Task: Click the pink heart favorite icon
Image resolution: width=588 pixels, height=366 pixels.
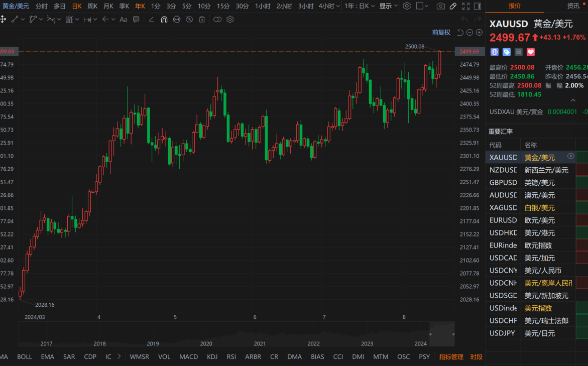Action: [x=531, y=52]
